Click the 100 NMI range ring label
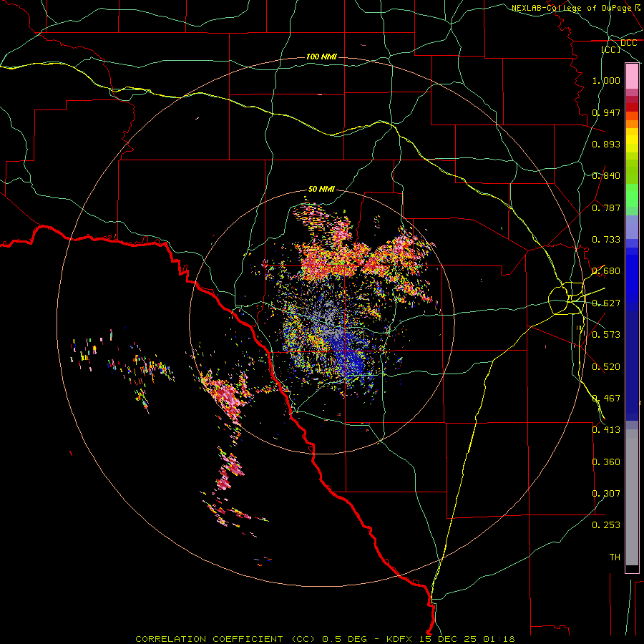 coord(321,57)
